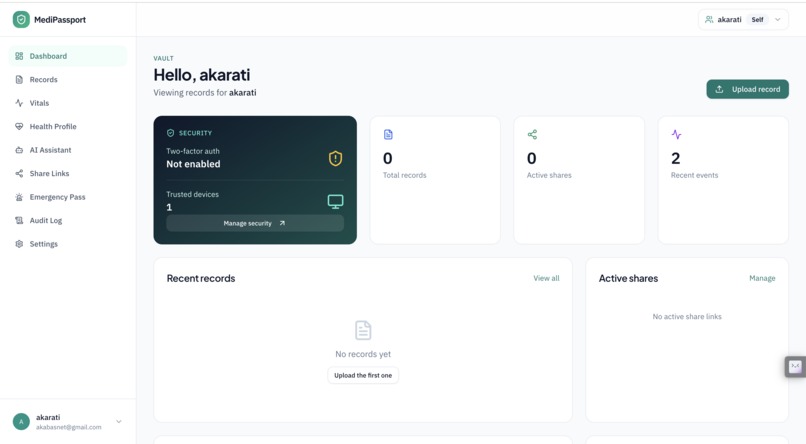Image resolution: width=806 pixels, height=444 pixels.
Task: Click the Self badge in profile switcher
Action: click(757, 20)
